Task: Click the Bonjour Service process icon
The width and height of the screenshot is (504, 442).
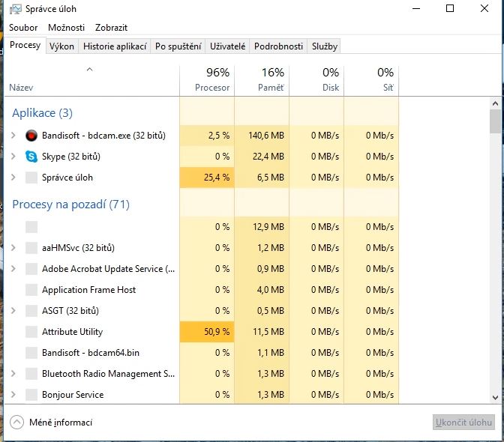Action: (31, 395)
